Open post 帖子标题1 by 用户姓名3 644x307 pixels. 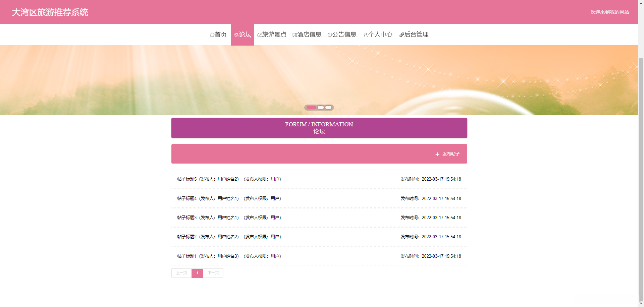[x=229, y=256]
